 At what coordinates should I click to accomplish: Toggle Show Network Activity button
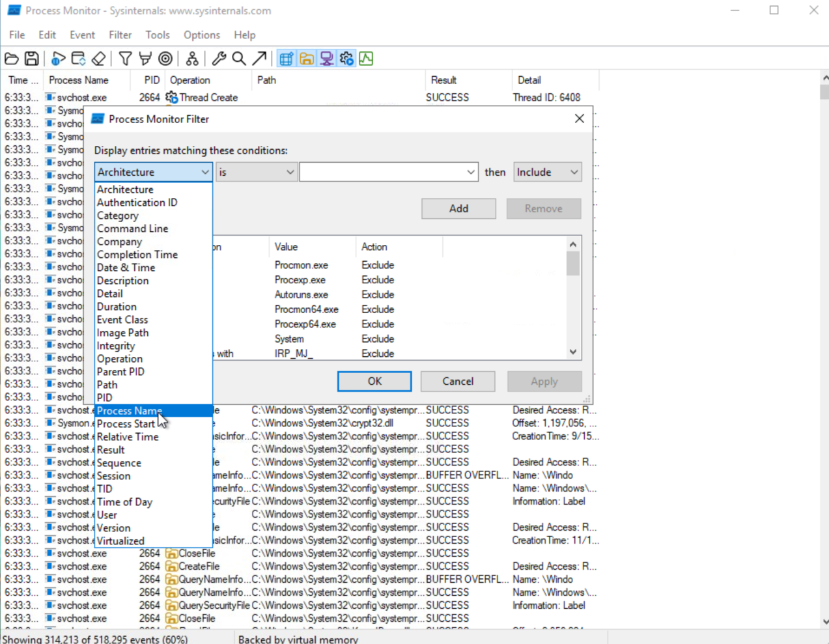point(326,59)
